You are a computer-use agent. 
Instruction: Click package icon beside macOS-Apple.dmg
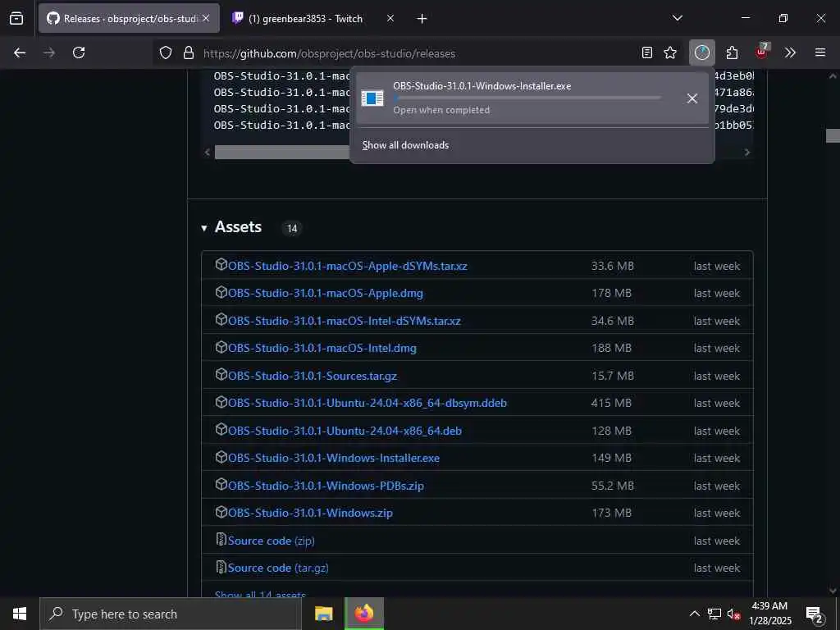tap(221, 292)
